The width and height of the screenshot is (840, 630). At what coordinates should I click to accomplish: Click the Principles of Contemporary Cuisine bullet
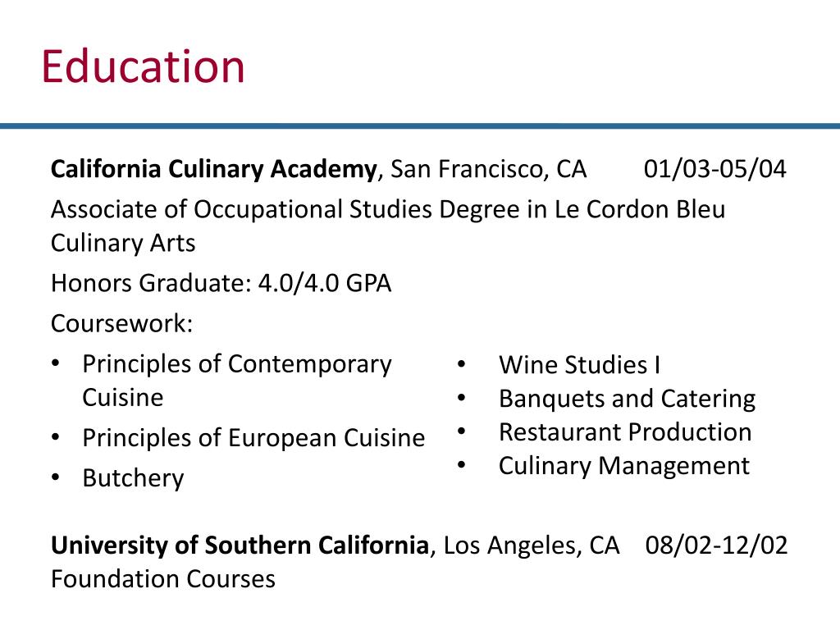236,364
